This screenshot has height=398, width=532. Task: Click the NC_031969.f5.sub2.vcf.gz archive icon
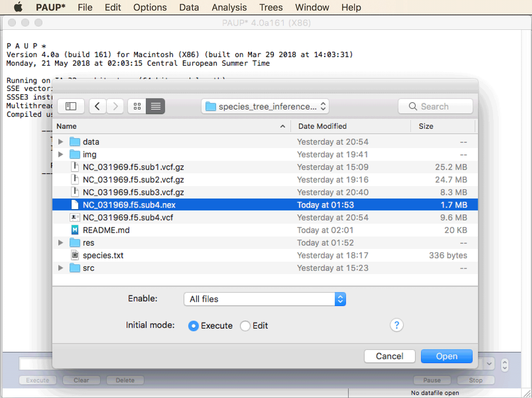75,179
